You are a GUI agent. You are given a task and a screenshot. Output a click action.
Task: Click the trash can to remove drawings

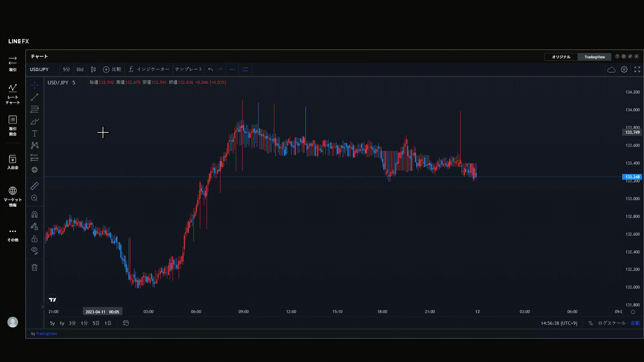[35, 267]
